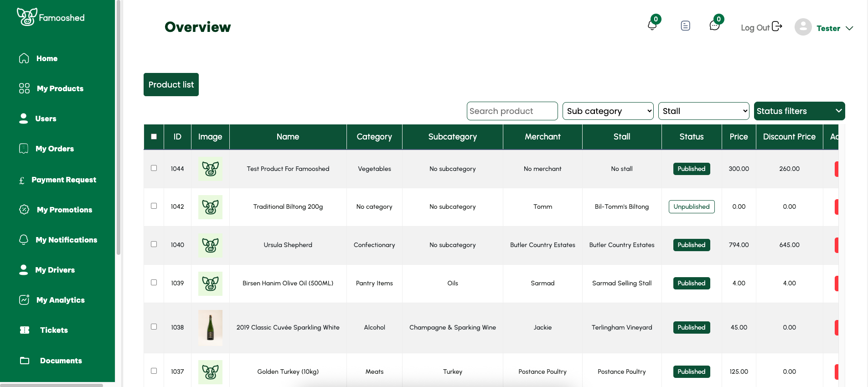Click the Log Out exit icon
The image size is (868, 387).
coord(777,26)
